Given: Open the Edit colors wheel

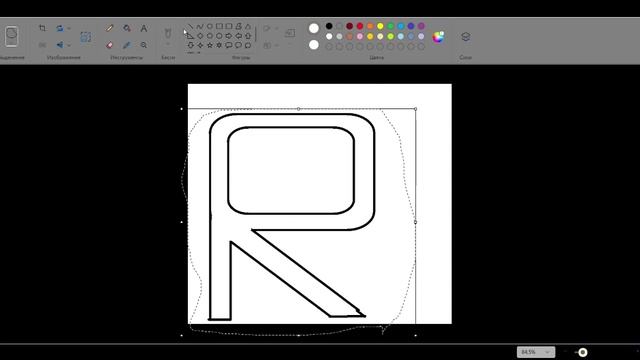Looking at the screenshot, I should point(438,37).
